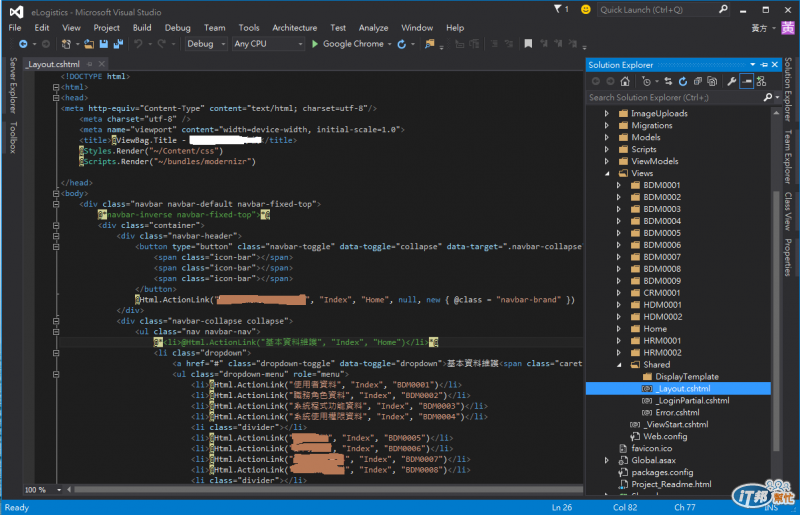Click the Undo toolbar icon

[139, 44]
